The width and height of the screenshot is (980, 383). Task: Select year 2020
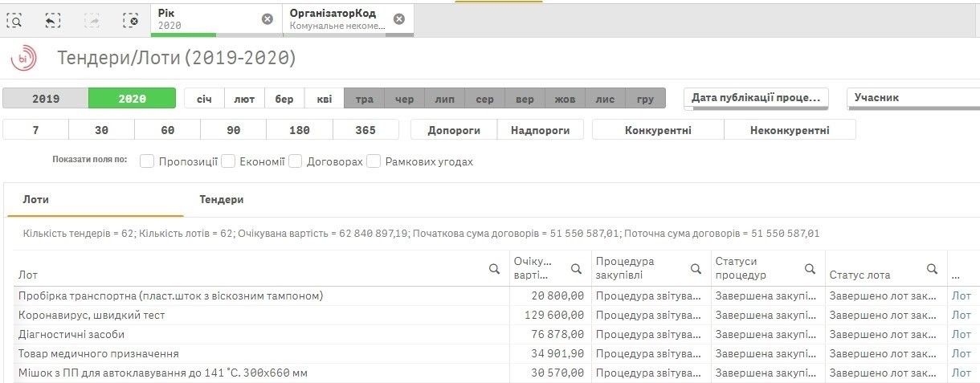click(132, 99)
